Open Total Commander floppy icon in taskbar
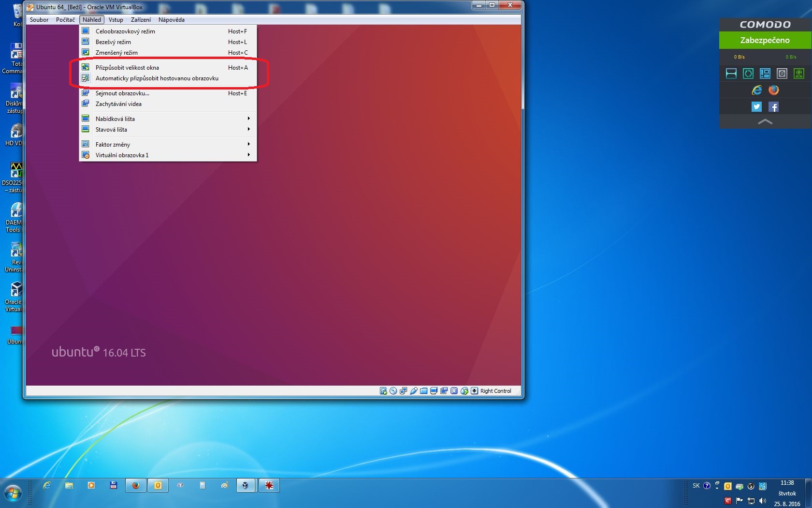The image size is (812, 508). coord(114,485)
